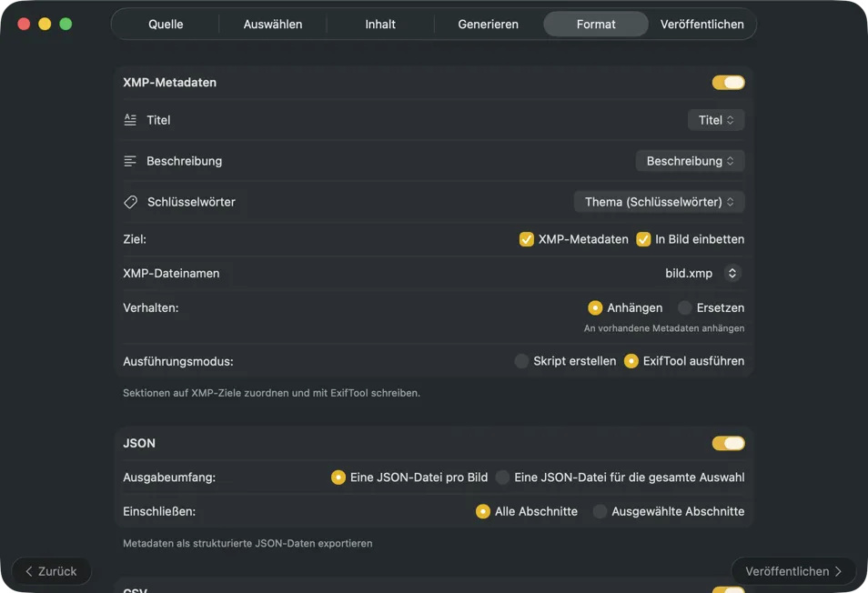
Task: Select Ausgewählte Abschnitte radio option
Action: [600, 511]
